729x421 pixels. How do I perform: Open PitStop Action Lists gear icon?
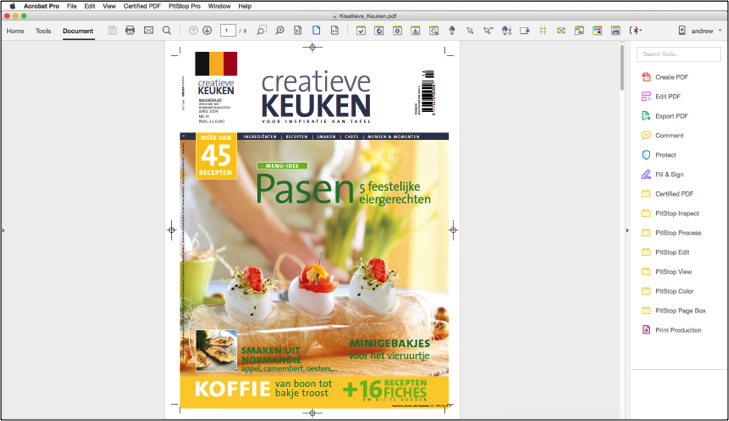pos(397,31)
